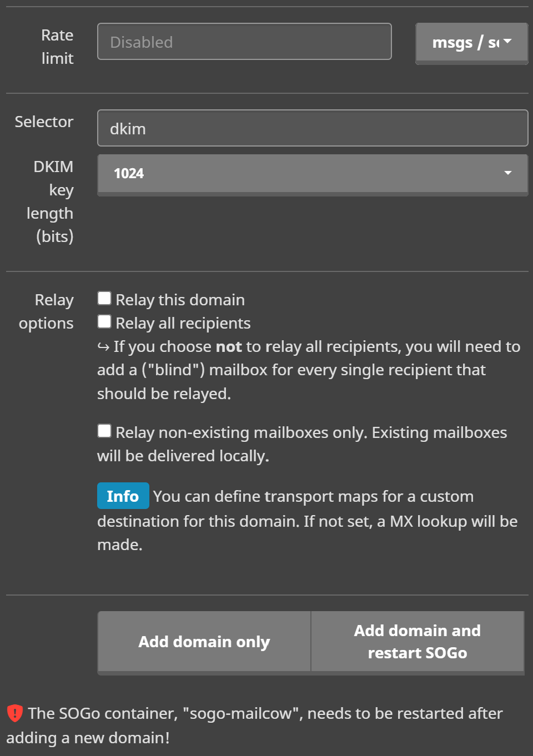This screenshot has width=533, height=756.
Task: Click the Relay all recipients label text
Action: [x=183, y=323]
